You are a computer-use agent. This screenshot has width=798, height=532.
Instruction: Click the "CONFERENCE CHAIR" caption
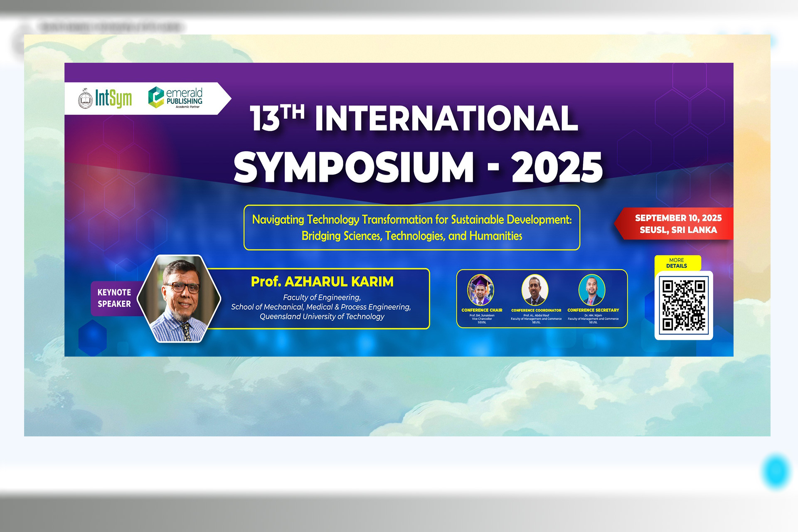click(x=482, y=310)
